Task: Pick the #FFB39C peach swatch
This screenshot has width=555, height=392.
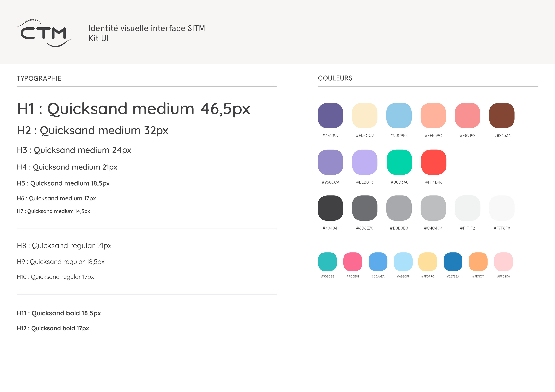Action: [433, 116]
